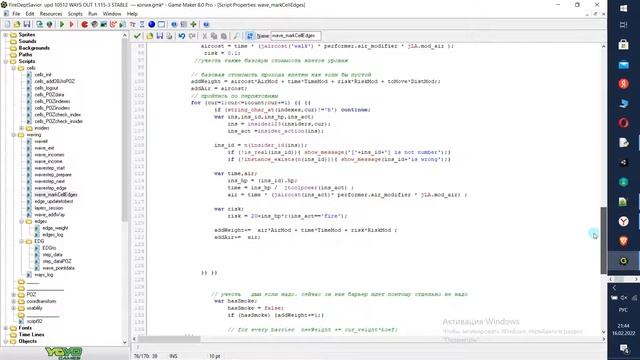
Task: Load script from file in editor toolbar
Action: pyautogui.click(x=150, y=36)
